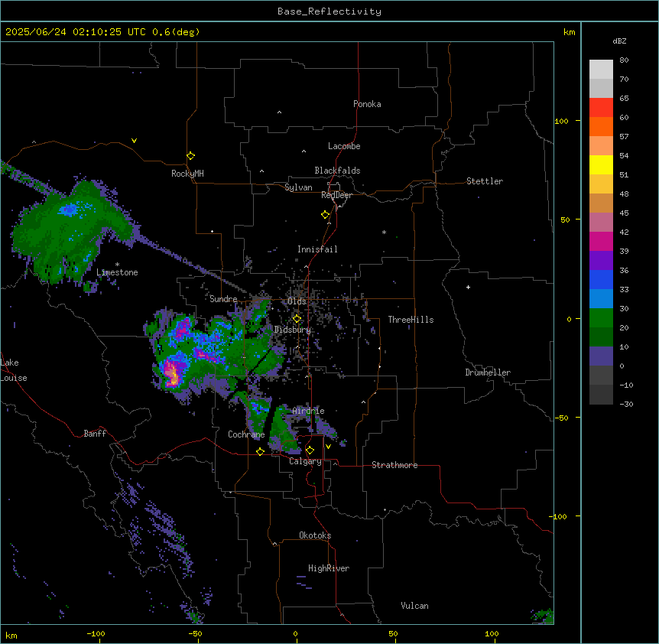Click the intense storm core west of Sundre
Screen dimensions: 659x644
172,372
